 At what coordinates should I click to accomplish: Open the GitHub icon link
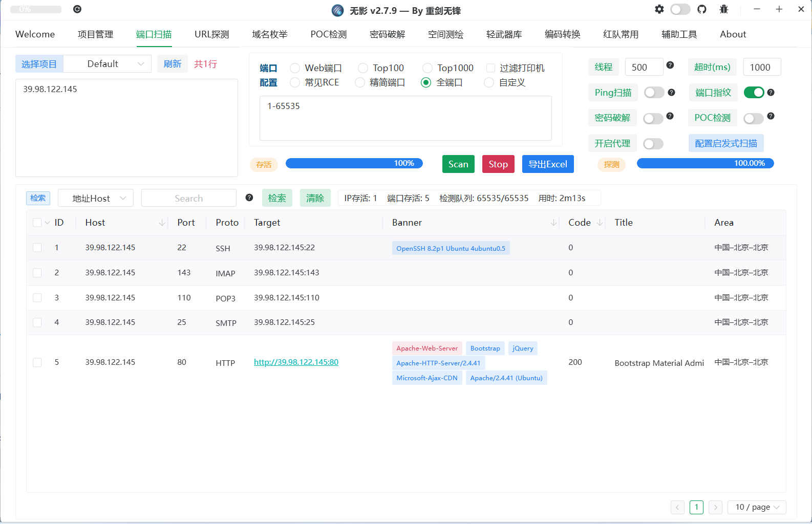coord(702,9)
